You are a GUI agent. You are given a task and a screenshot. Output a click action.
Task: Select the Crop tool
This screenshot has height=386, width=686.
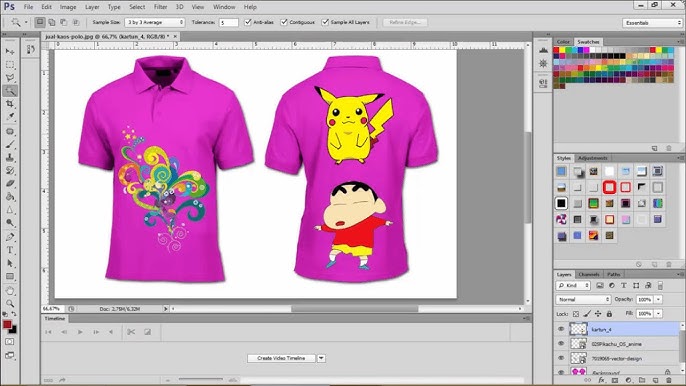pyautogui.click(x=10, y=104)
